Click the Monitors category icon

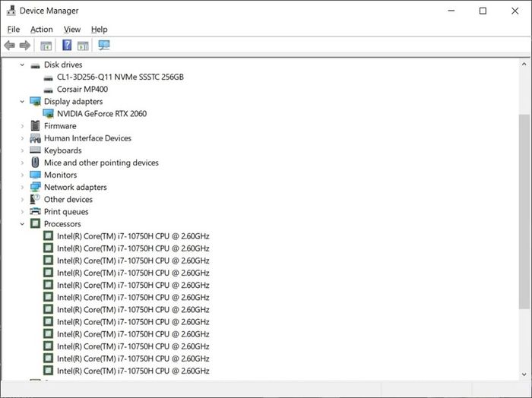35,175
